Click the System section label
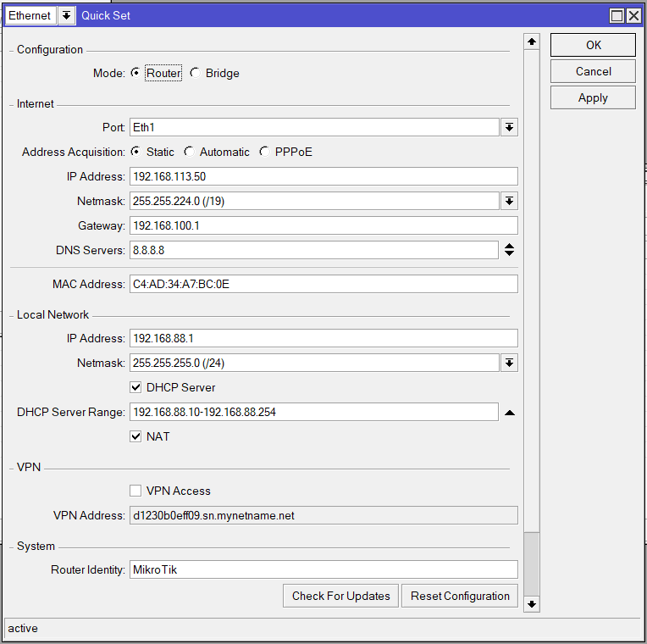The height and width of the screenshot is (644, 647). [x=36, y=546]
